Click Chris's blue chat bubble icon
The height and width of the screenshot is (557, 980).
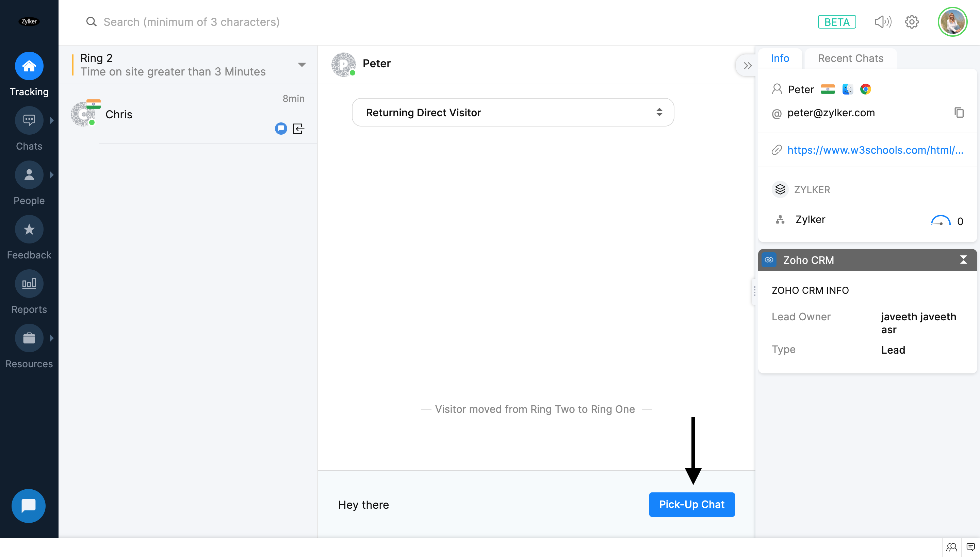click(x=281, y=129)
